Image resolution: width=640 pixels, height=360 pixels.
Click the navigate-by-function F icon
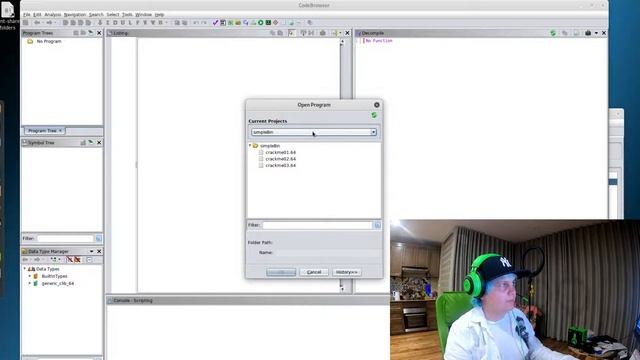pos(138,23)
